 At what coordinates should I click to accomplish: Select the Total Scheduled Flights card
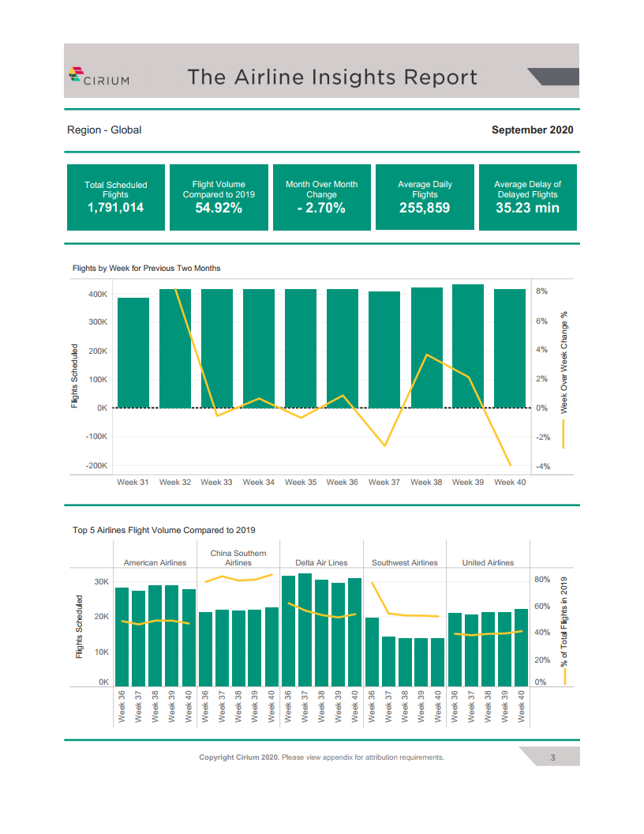(116, 197)
